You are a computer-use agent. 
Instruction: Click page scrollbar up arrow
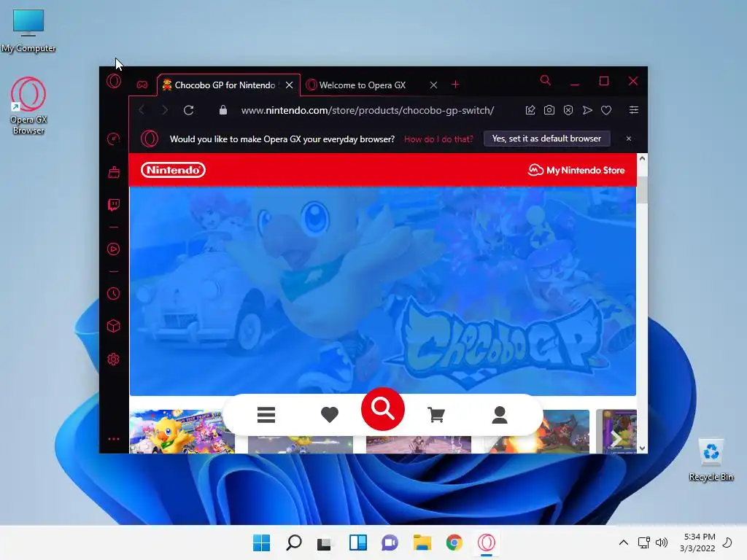pyautogui.click(x=642, y=158)
